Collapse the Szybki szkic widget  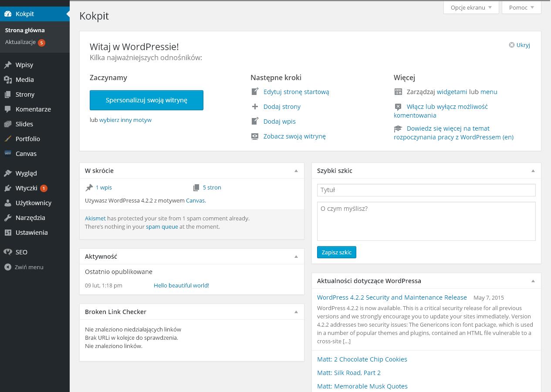tap(533, 171)
